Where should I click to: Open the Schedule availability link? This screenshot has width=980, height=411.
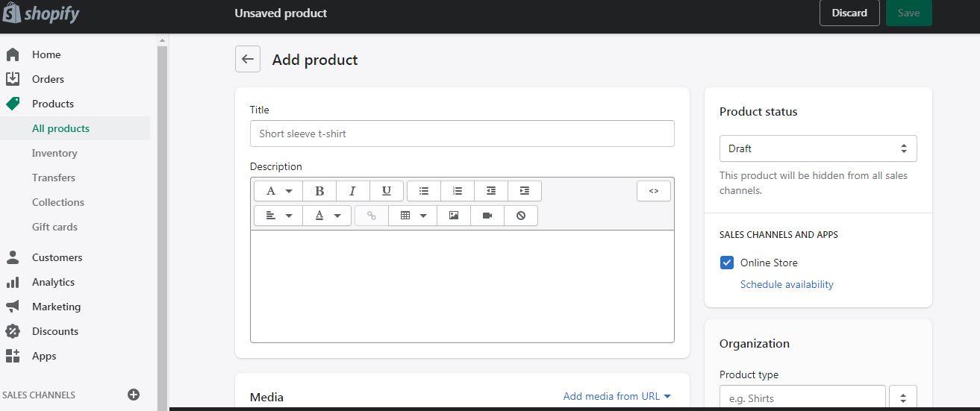tap(787, 284)
